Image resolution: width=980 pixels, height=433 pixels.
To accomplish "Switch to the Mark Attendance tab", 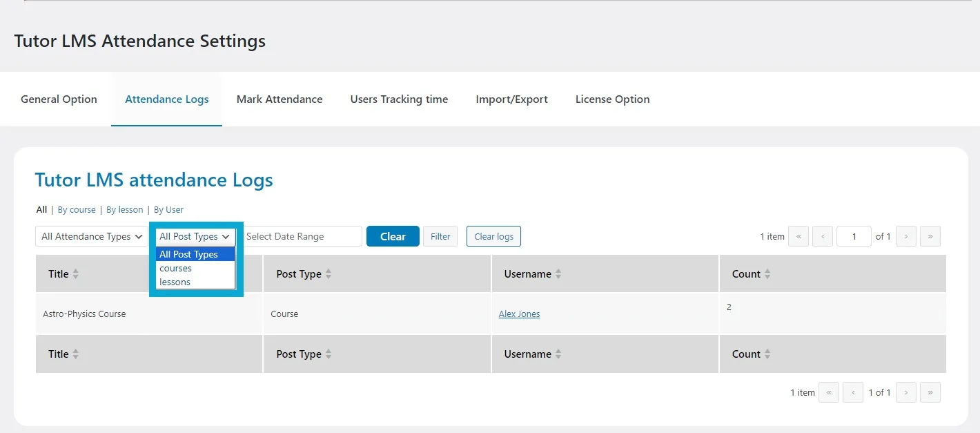I will pyautogui.click(x=279, y=99).
